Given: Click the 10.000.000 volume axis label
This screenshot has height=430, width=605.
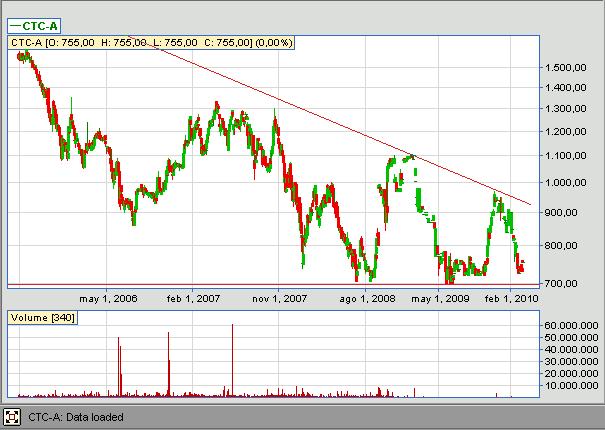Looking at the screenshot, I should pyautogui.click(x=571, y=386).
